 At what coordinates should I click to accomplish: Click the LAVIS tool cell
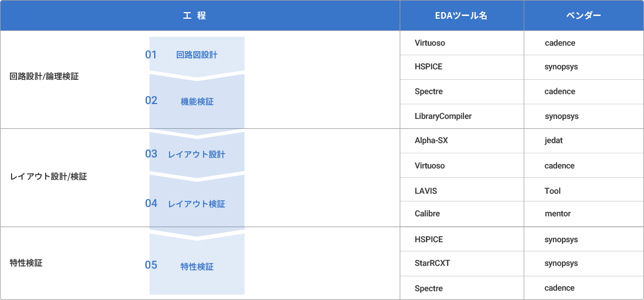[462, 190]
